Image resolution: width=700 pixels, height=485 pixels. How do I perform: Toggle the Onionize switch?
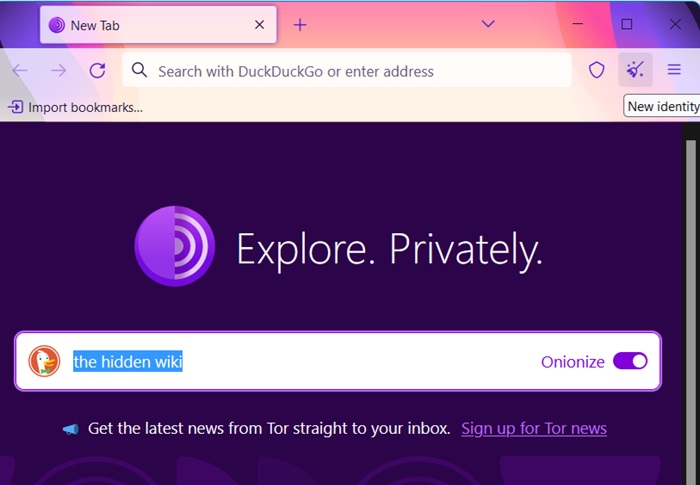click(630, 361)
